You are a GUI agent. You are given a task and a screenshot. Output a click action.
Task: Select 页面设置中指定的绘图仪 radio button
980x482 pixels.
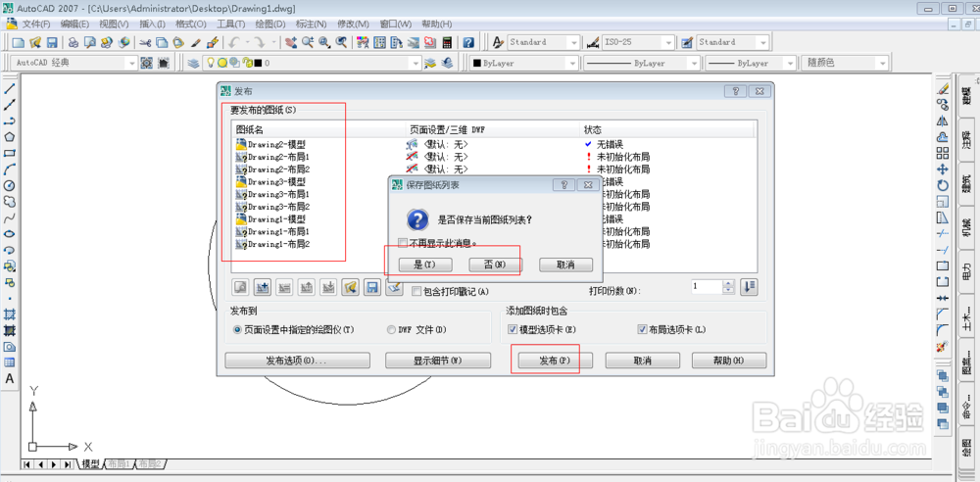(x=237, y=329)
